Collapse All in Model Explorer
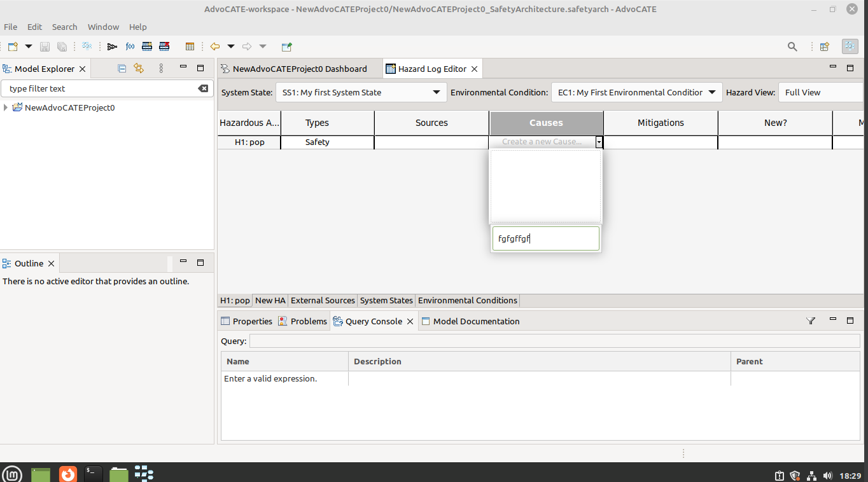 (x=122, y=69)
